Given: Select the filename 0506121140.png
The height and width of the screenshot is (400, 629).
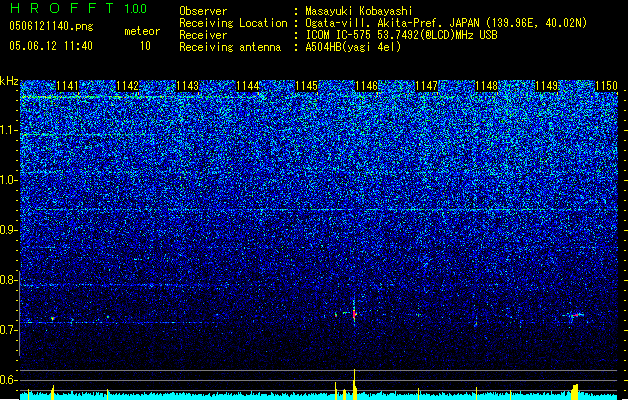Looking at the screenshot, I should coord(51,26).
